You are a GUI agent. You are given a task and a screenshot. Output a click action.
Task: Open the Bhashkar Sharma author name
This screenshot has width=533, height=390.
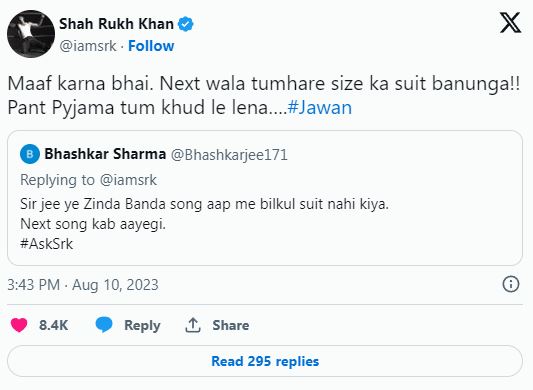pos(105,154)
